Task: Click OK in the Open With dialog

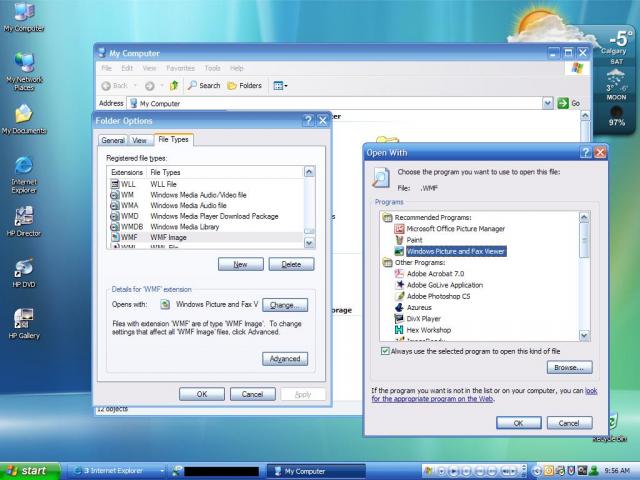Action: pyautogui.click(x=519, y=423)
